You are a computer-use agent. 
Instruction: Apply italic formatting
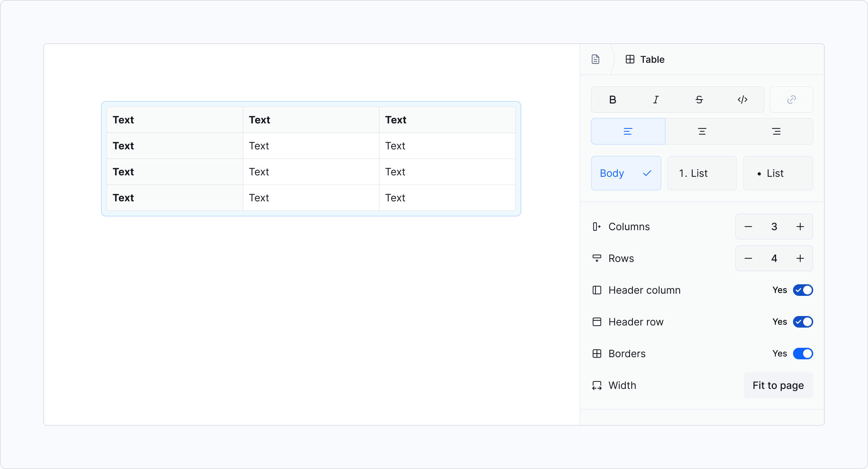click(656, 100)
